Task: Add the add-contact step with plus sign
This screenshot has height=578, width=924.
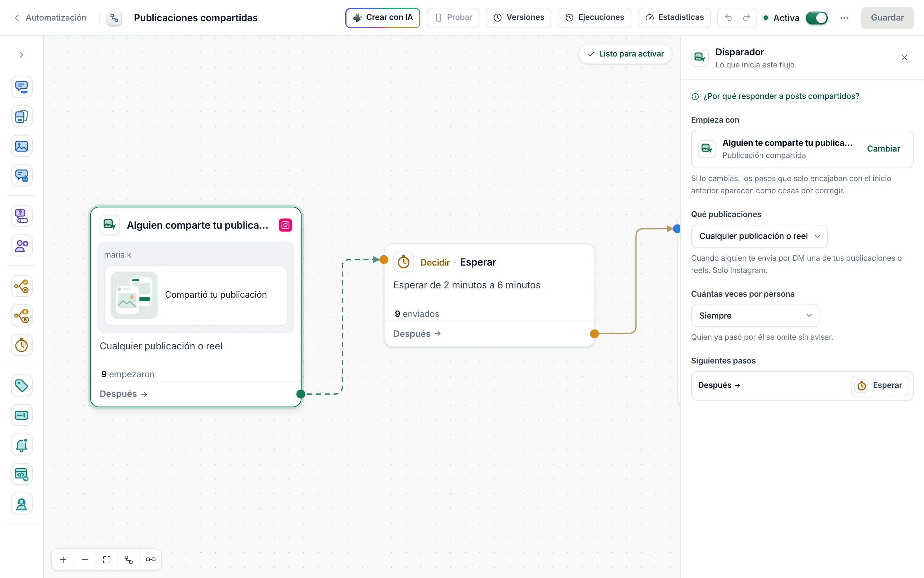Action: pos(21,245)
